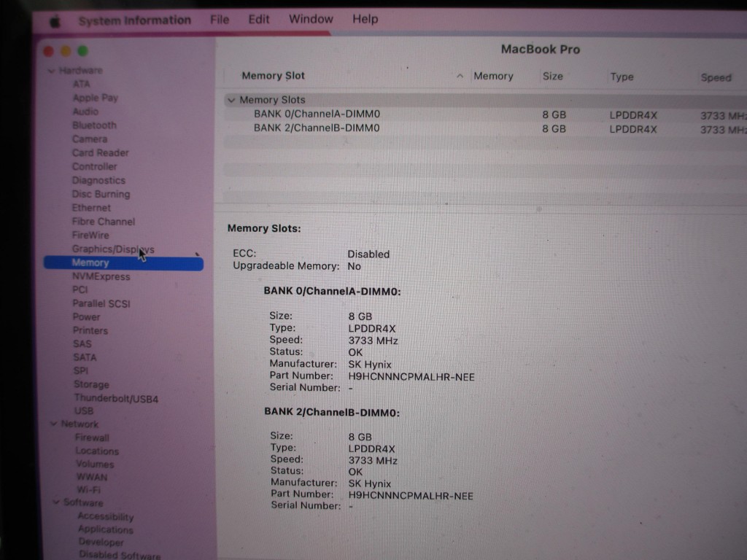Click the ECC value Disabled

pos(368,254)
